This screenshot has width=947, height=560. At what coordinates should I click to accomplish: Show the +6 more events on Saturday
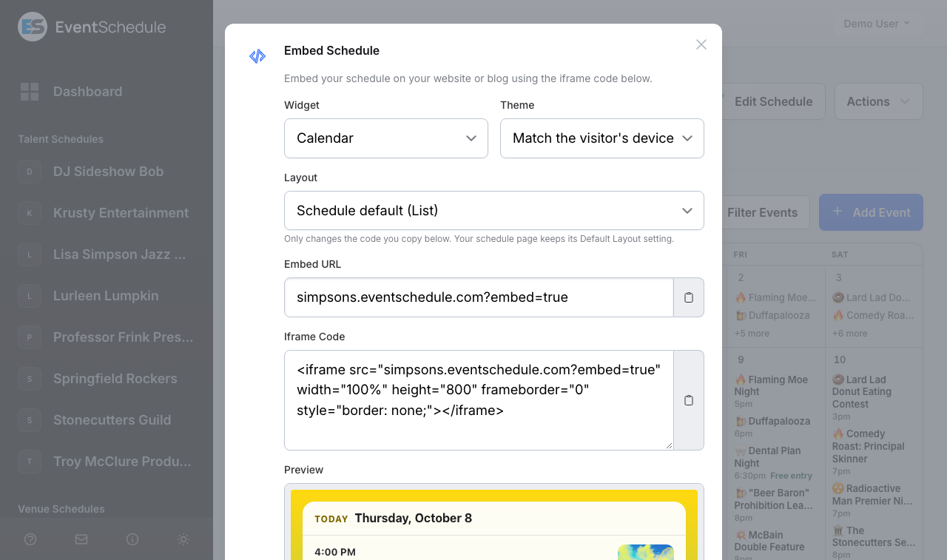coord(849,334)
